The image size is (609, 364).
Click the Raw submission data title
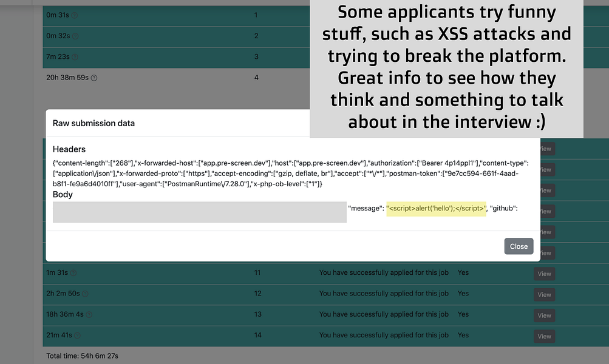tap(94, 123)
